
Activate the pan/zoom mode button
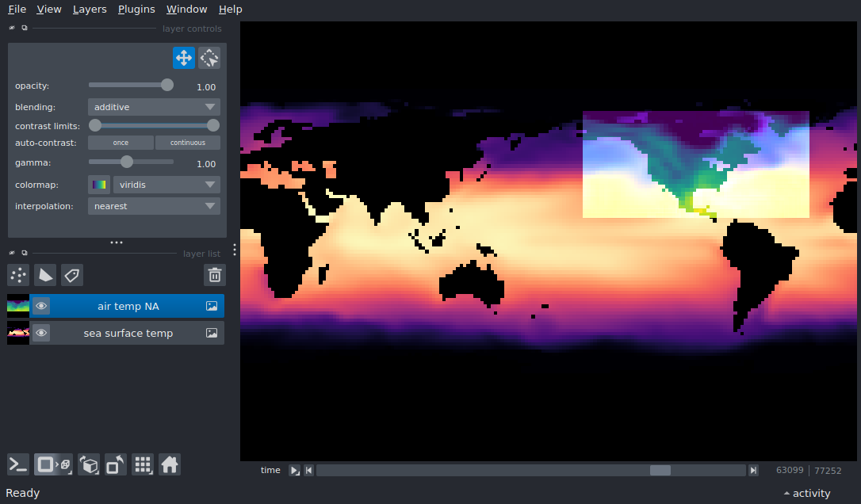[x=183, y=58]
